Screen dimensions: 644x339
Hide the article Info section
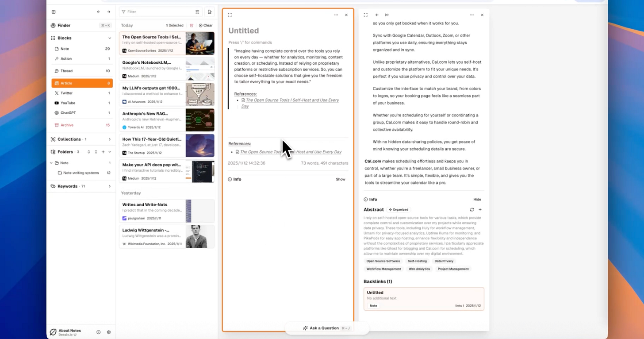pos(477,200)
